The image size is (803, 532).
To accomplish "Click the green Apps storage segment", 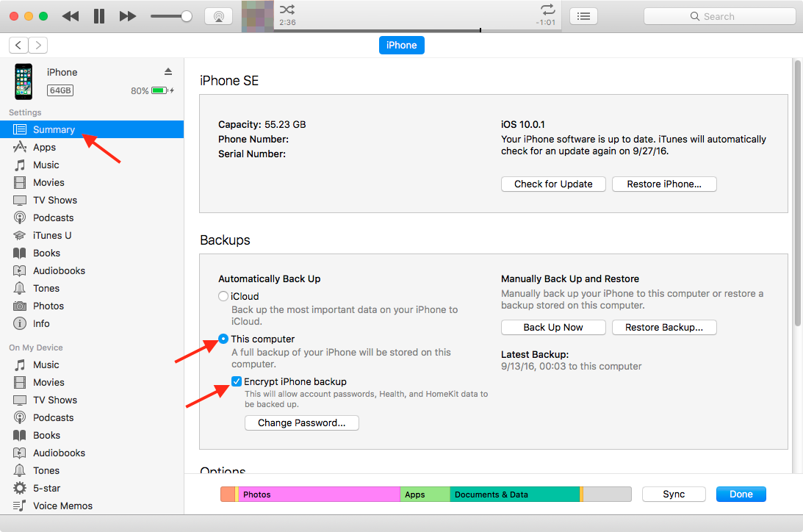I will pyautogui.click(x=425, y=495).
